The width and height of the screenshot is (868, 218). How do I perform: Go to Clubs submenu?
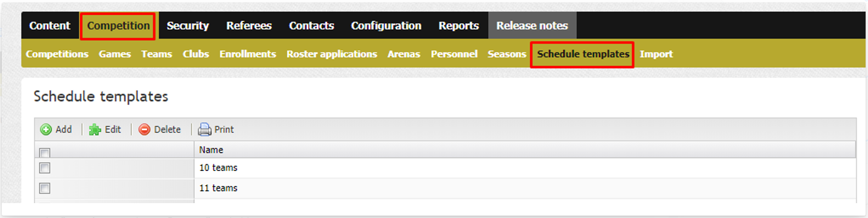point(196,54)
